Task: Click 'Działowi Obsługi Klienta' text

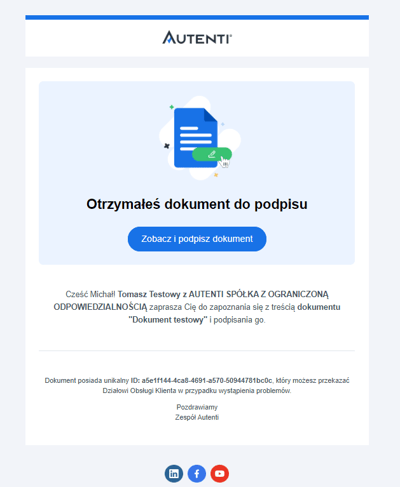Action: [x=139, y=391]
